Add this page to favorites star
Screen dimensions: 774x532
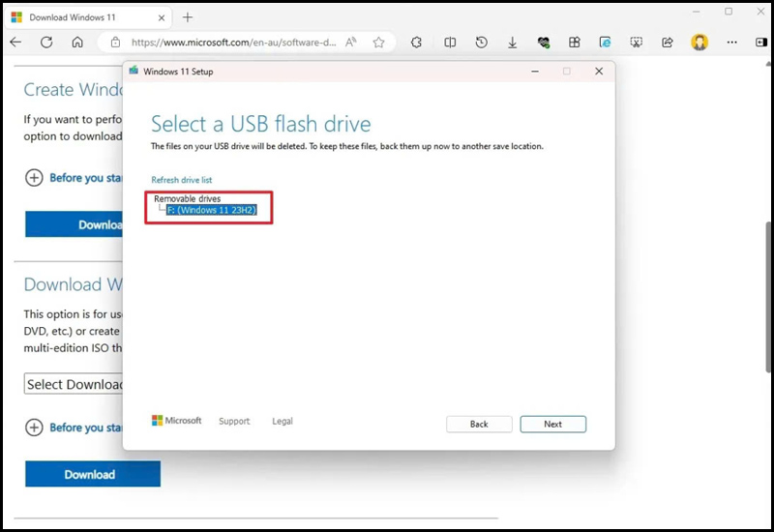(378, 43)
